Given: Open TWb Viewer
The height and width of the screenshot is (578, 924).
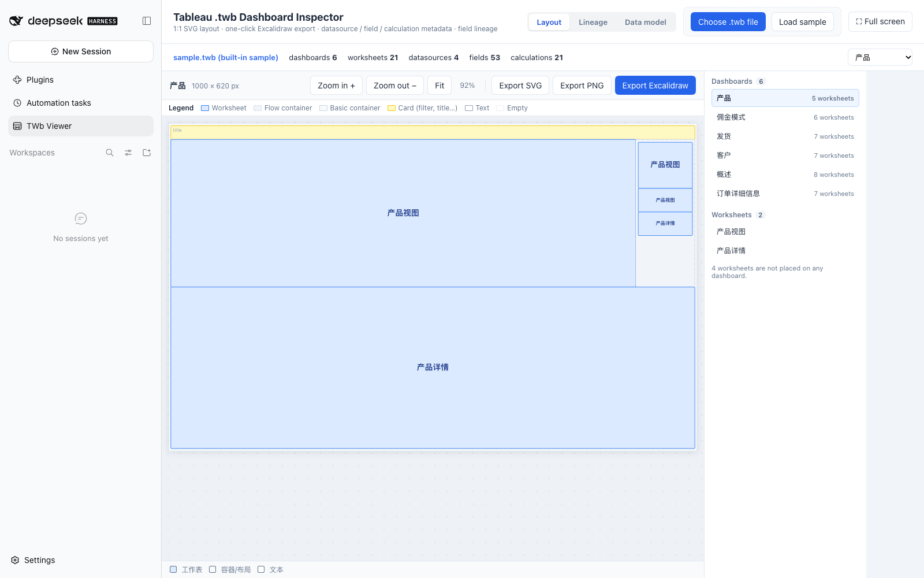Looking at the screenshot, I should click(81, 126).
